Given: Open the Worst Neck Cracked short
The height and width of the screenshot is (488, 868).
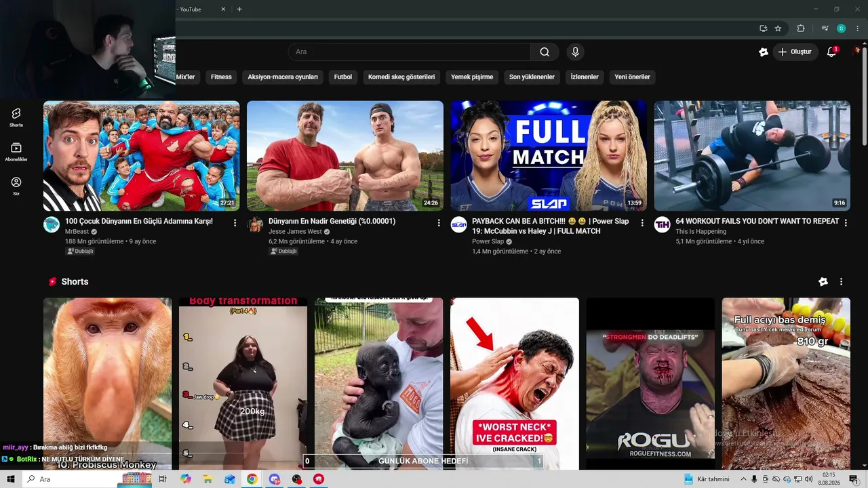Looking at the screenshot, I should click(515, 384).
